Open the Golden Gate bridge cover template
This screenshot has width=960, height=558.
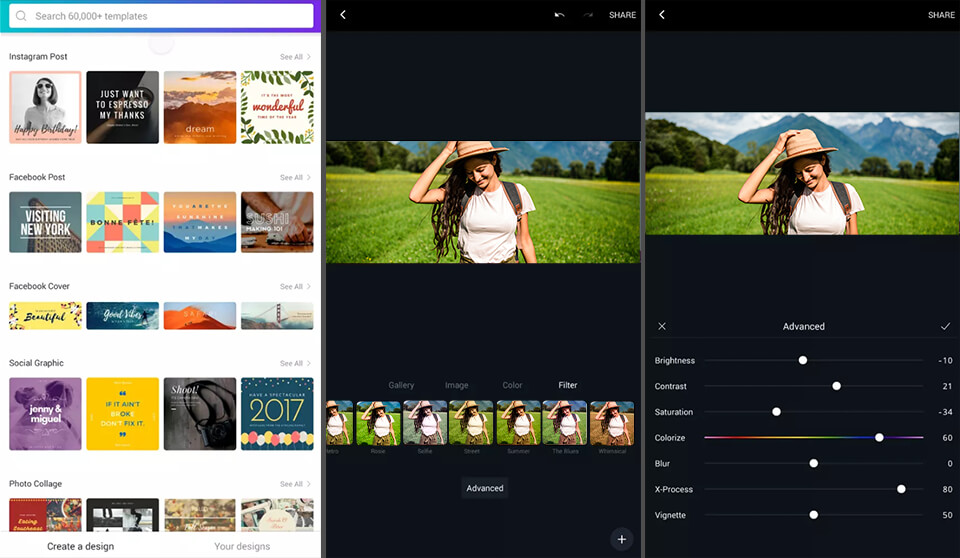pos(277,315)
